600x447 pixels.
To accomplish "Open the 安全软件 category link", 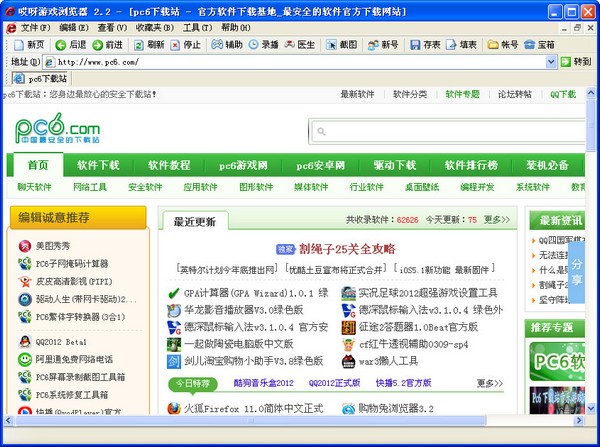I will (145, 187).
